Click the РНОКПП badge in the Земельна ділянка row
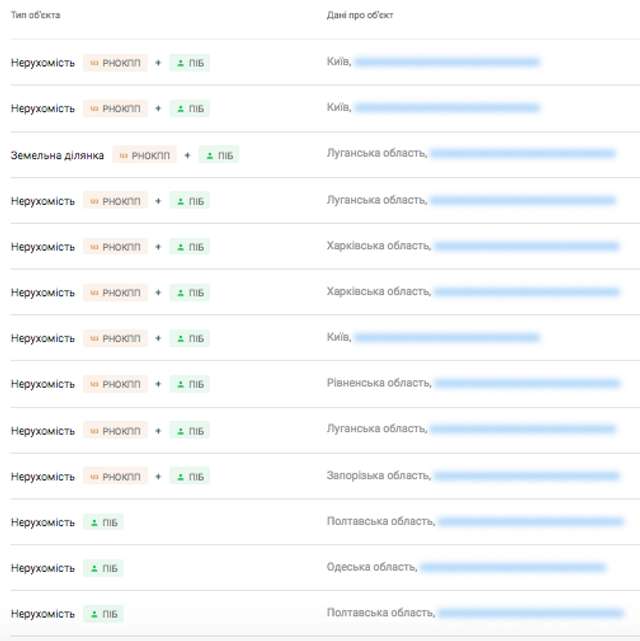This screenshot has width=640, height=641. [144, 155]
